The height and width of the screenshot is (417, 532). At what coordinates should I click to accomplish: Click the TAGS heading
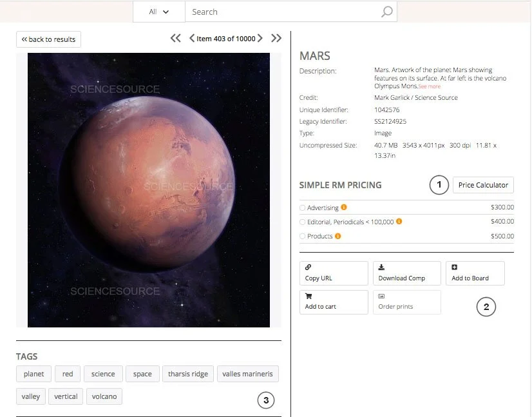click(26, 356)
